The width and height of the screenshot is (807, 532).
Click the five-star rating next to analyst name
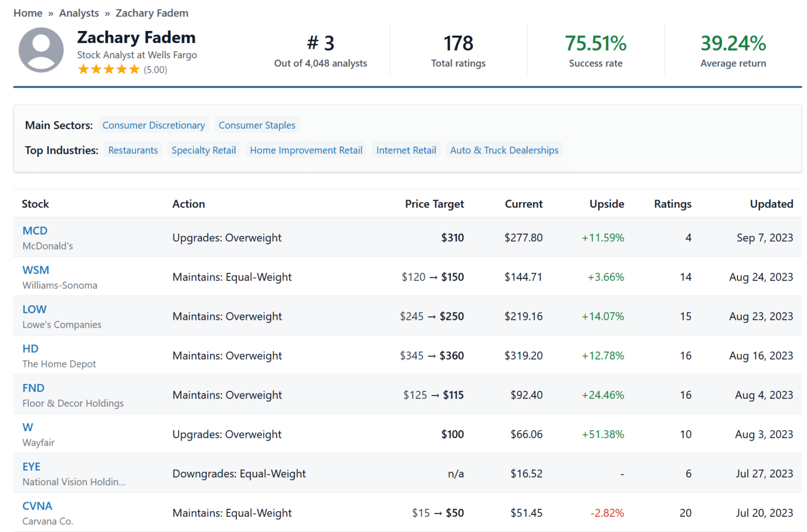109,69
